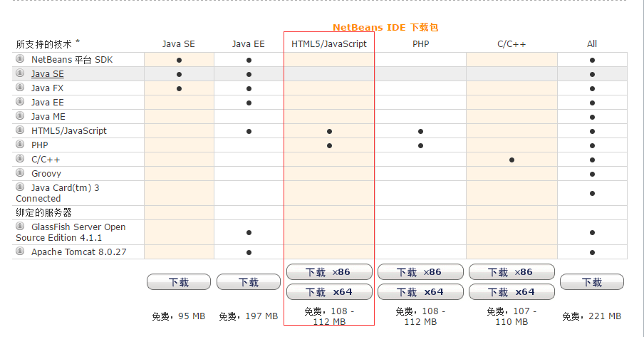Click the info icon beside NetBeans 平台 SDK
Screen dimensions: 644x337
pyautogui.click(x=20, y=58)
